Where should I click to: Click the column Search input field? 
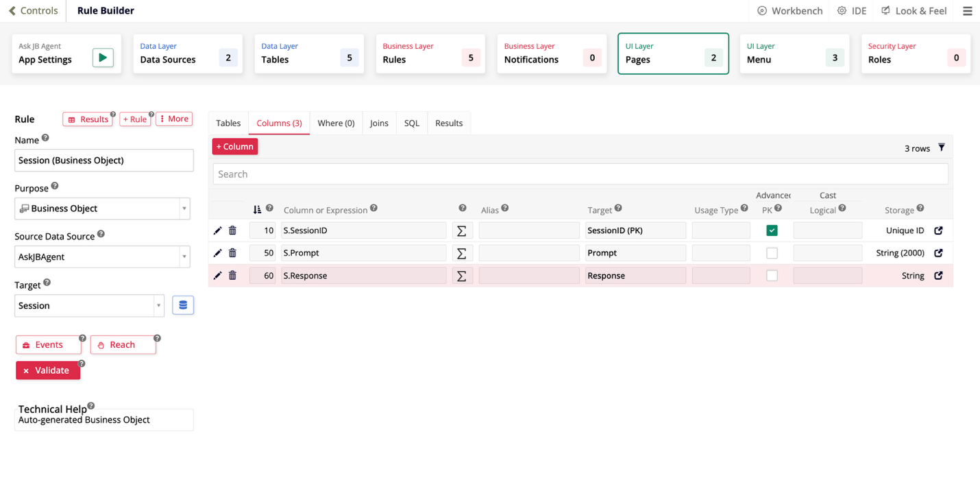[580, 174]
